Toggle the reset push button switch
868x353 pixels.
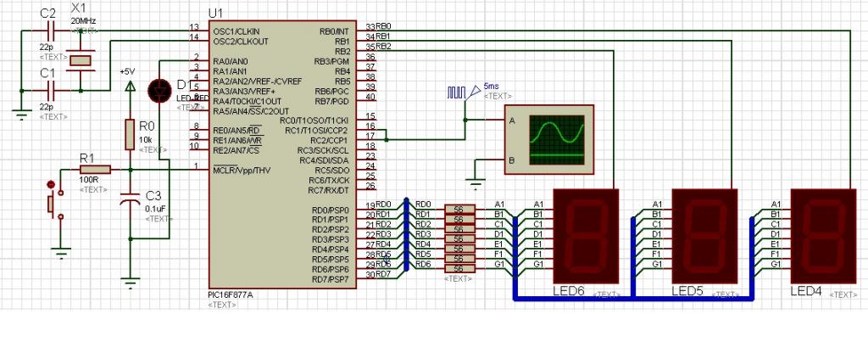(x=53, y=204)
